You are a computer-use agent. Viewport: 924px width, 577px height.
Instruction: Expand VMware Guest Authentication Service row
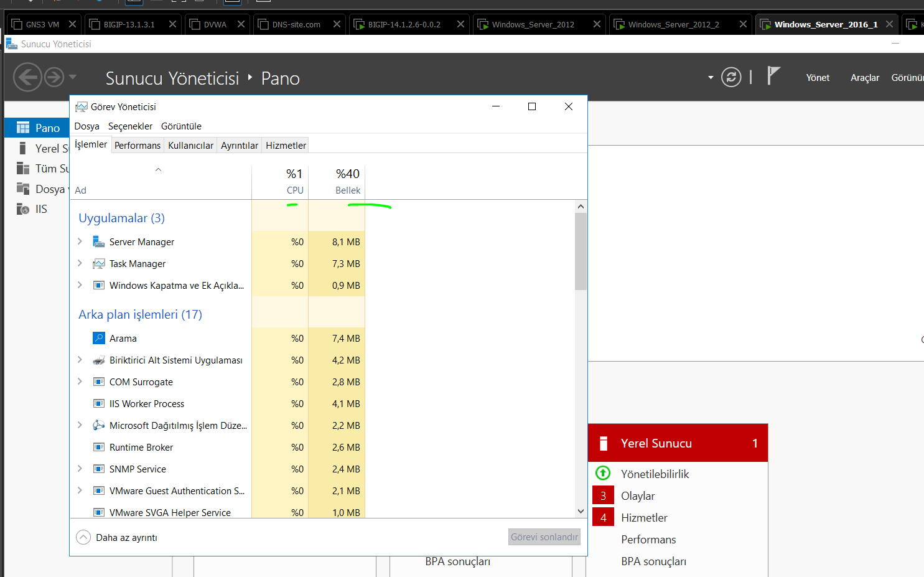coord(80,490)
